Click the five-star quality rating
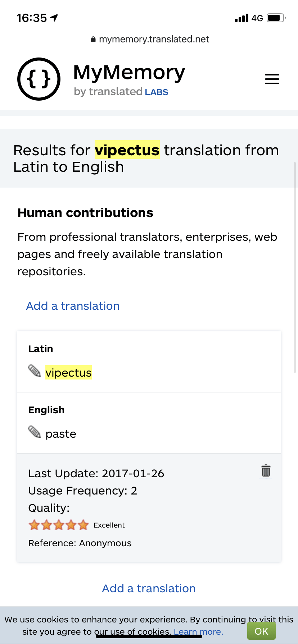Viewport: 298px width, 644px height. (59, 525)
